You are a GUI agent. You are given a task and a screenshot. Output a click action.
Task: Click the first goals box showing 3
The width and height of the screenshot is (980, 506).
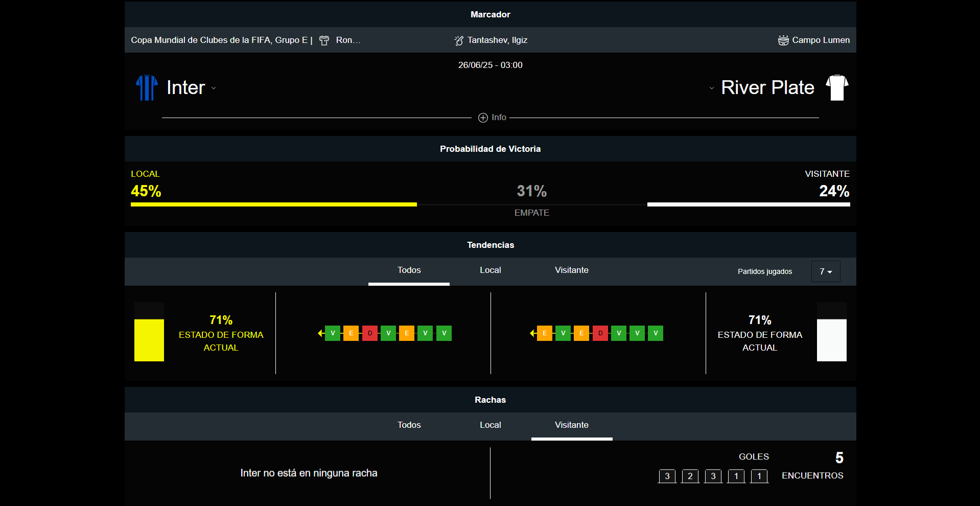pos(667,476)
